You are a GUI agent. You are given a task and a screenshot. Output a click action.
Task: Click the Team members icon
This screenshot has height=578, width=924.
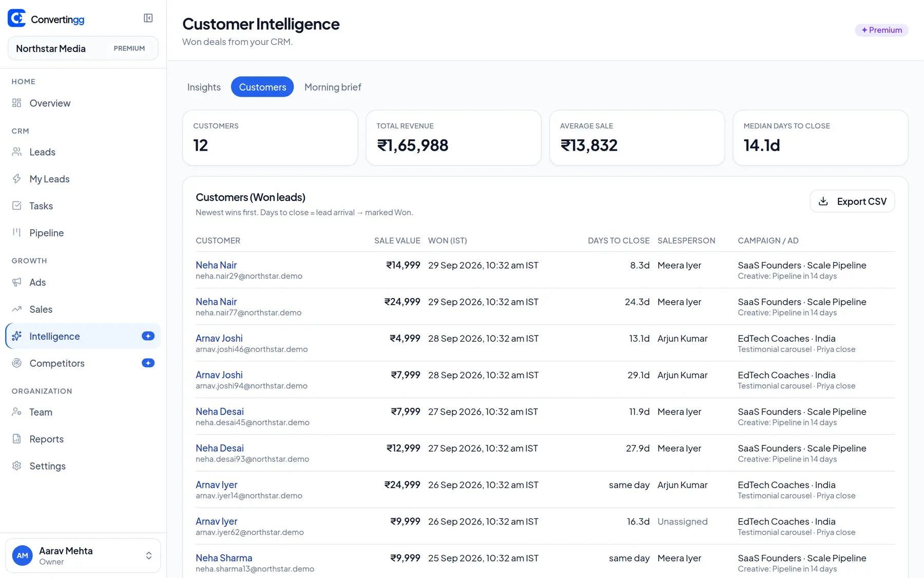pos(17,412)
